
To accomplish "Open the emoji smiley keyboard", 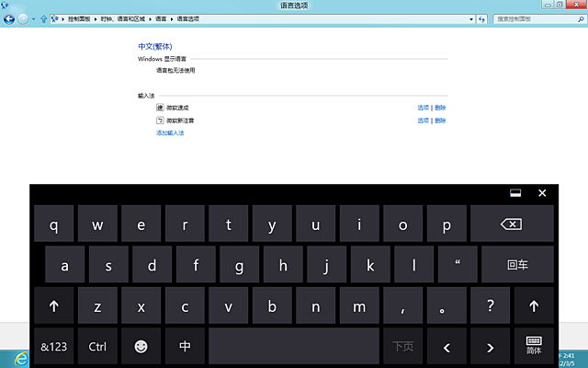I will 141,346.
